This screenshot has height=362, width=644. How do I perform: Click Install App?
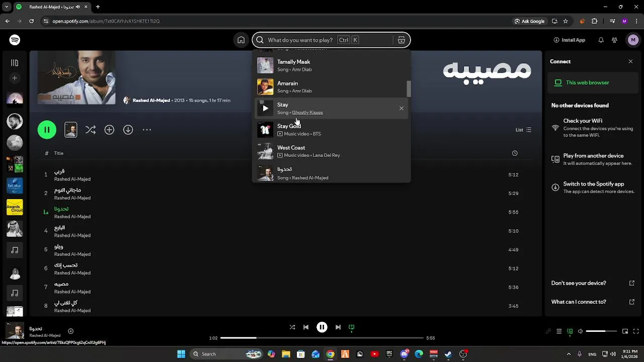click(569, 40)
